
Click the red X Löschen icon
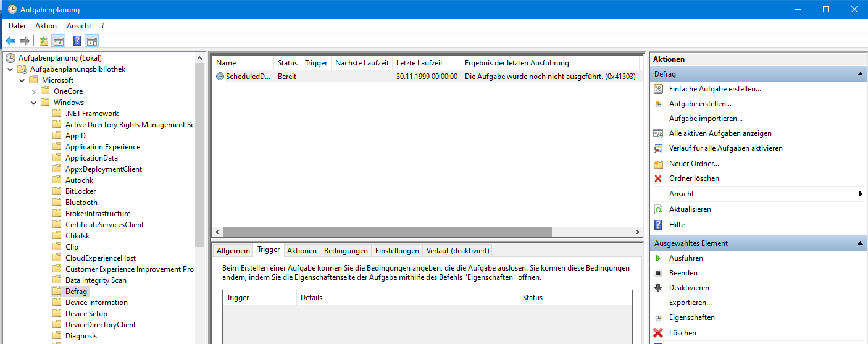click(658, 333)
